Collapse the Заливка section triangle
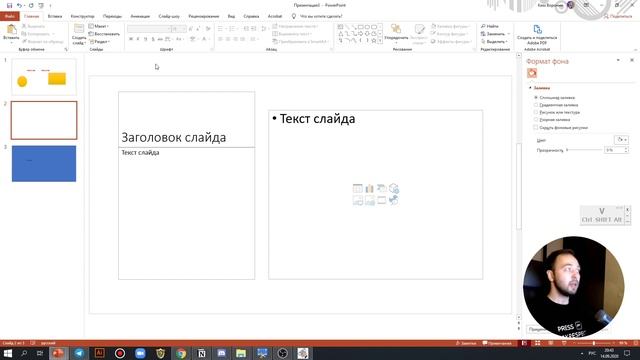 click(530, 88)
